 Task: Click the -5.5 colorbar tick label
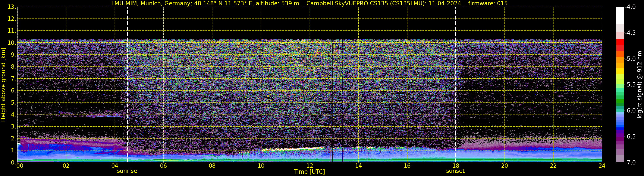(630, 85)
